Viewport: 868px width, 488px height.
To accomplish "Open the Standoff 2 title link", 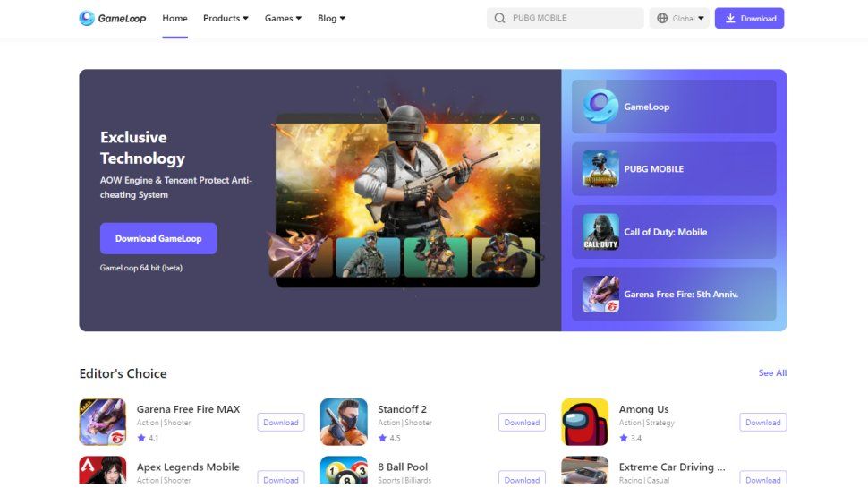I will tap(403, 409).
